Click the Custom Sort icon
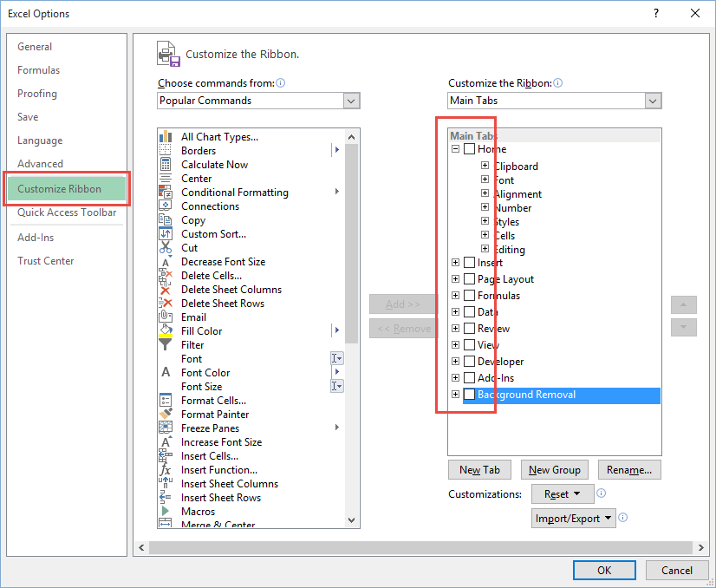716x588 pixels. click(166, 234)
